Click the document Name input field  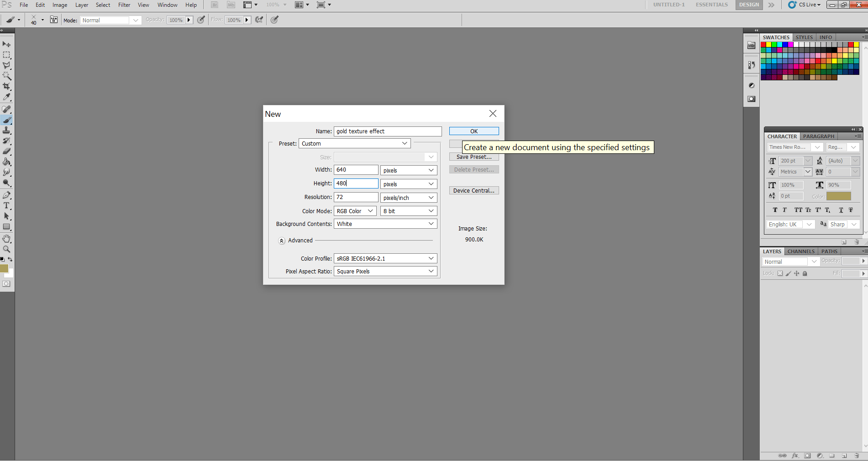tap(387, 131)
